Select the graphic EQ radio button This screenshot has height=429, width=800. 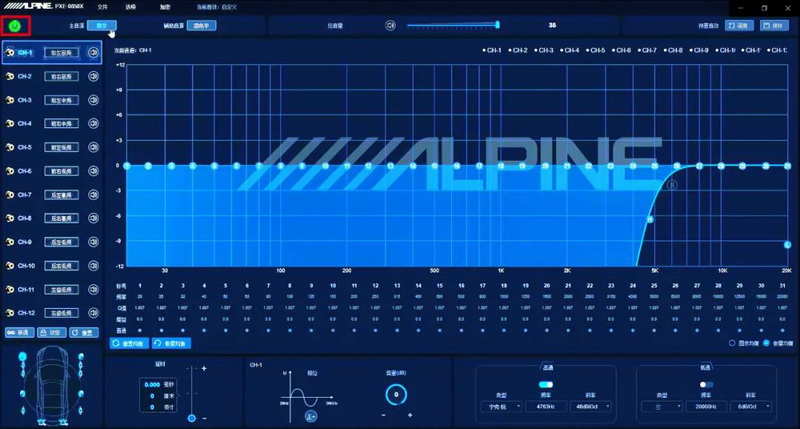732,343
